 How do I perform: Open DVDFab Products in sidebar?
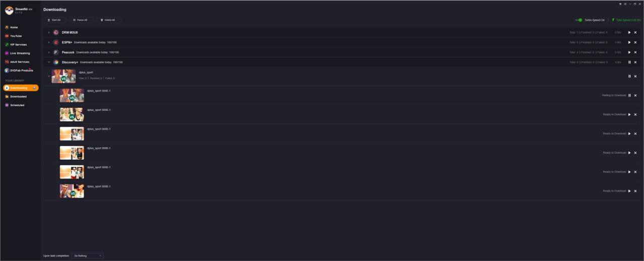tap(21, 70)
